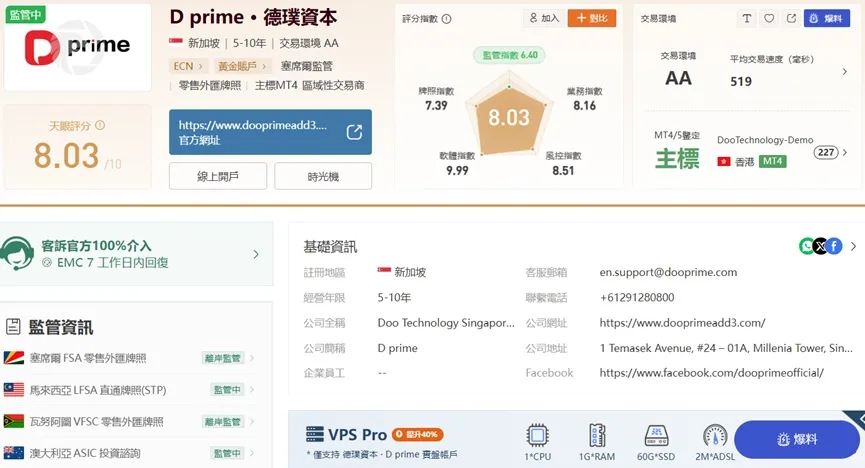The image size is (865, 468).
Task: Click the 1G*RAM memory icon
Action: click(597, 435)
